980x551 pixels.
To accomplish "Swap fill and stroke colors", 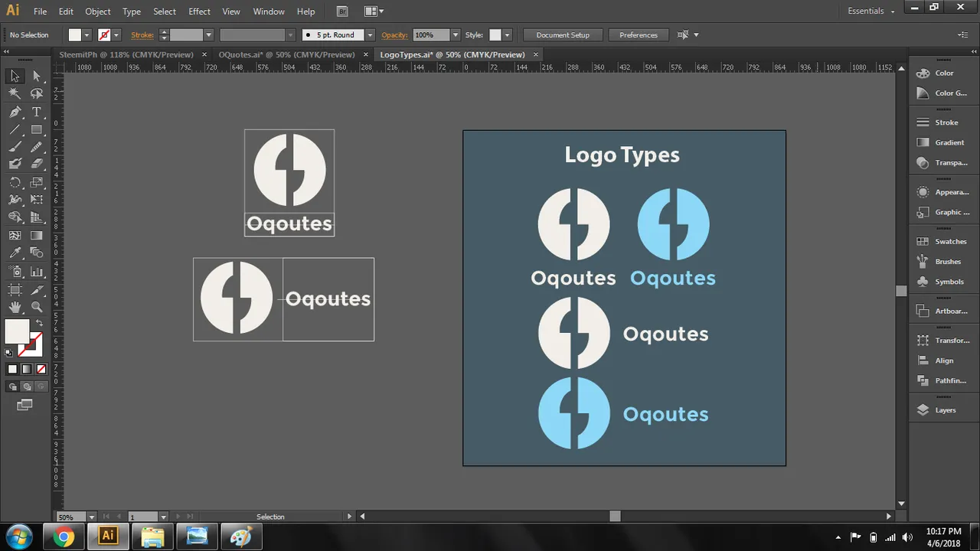I will tap(39, 323).
